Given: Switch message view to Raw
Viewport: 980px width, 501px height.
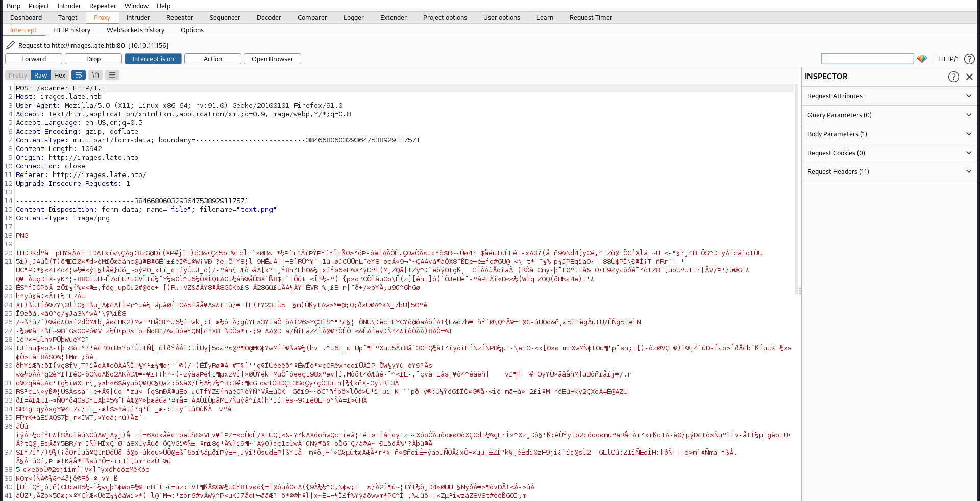Looking at the screenshot, I should (40, 75).
